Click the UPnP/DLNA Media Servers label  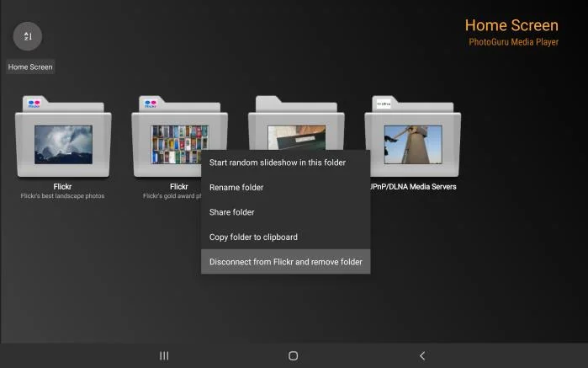click(x=413, y=187)
